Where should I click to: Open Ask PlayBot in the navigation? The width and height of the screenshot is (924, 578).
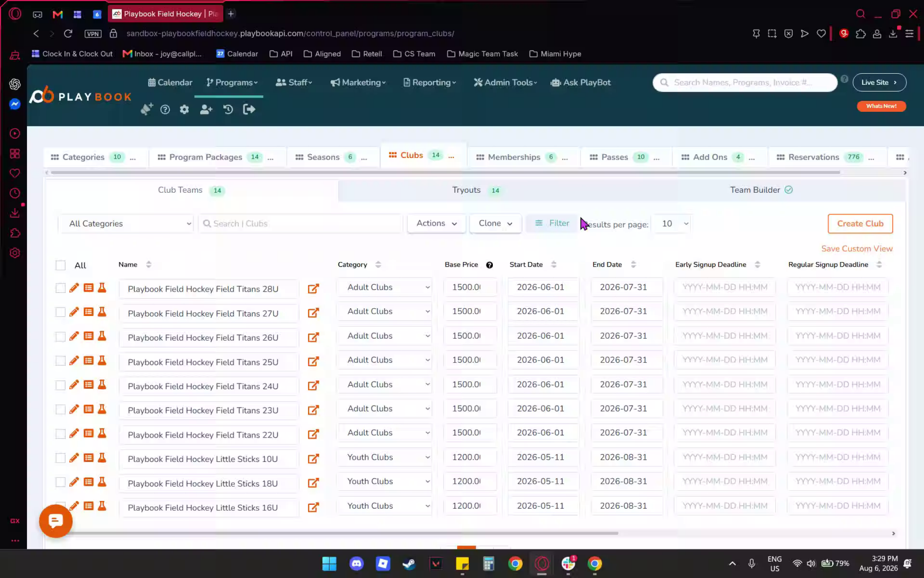581,82
